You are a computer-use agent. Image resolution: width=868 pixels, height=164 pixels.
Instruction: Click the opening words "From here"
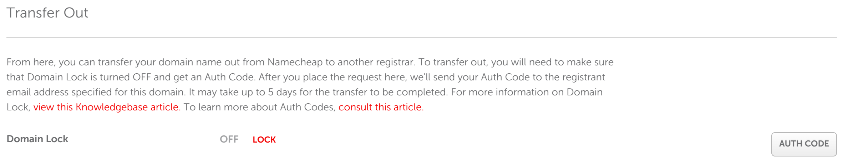click(x=30, y=62)
